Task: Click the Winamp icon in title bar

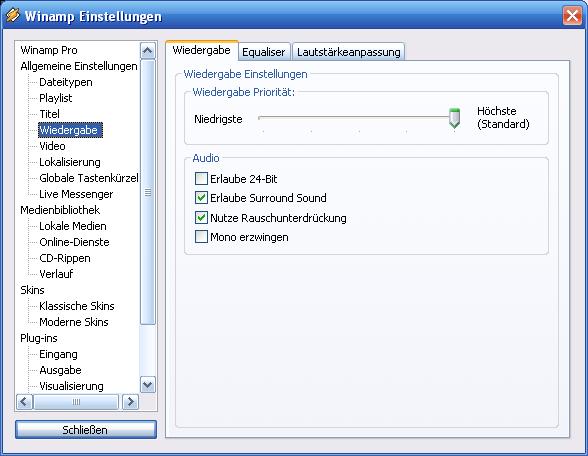Action: pyautogui.click(x=12, y=16)
